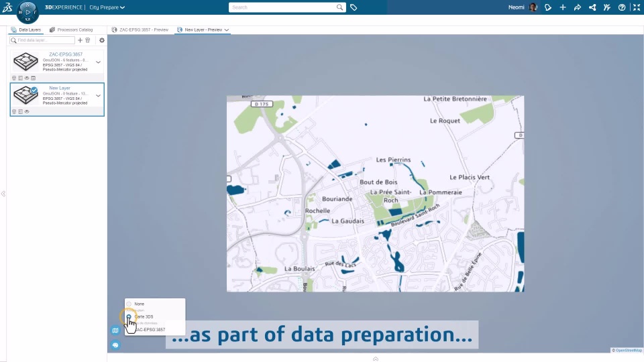
Task: Click the delete icon beside the add layer button
Action: click(x=87, y=40)
